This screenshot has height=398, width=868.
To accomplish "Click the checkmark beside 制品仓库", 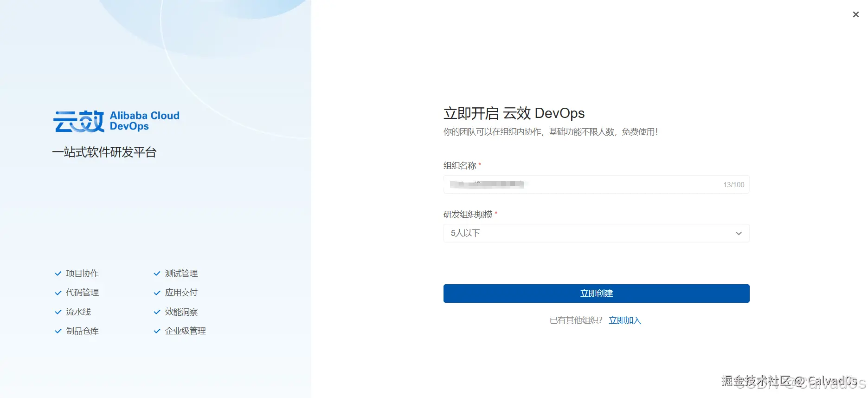I will pyautogui.click(x=58, y=331).
